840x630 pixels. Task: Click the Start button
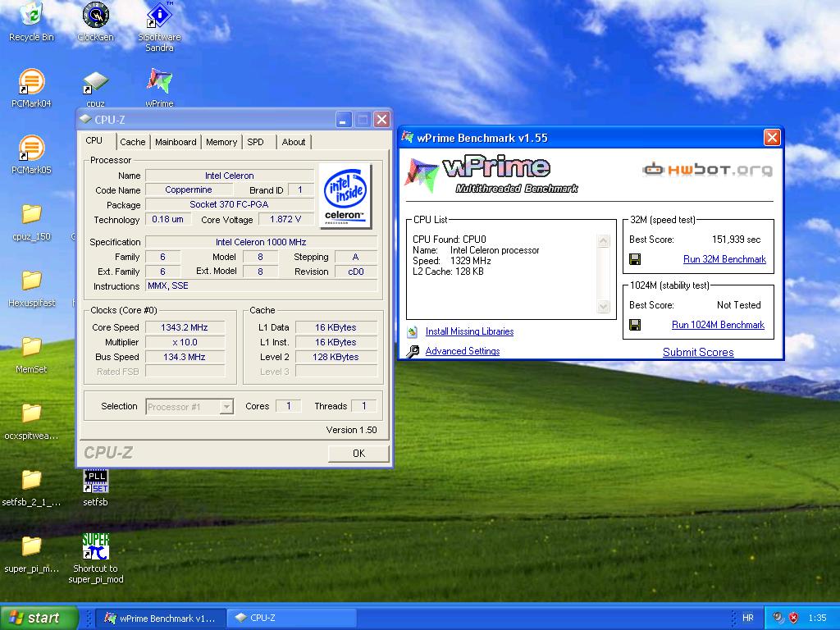(x=39, y=618)
